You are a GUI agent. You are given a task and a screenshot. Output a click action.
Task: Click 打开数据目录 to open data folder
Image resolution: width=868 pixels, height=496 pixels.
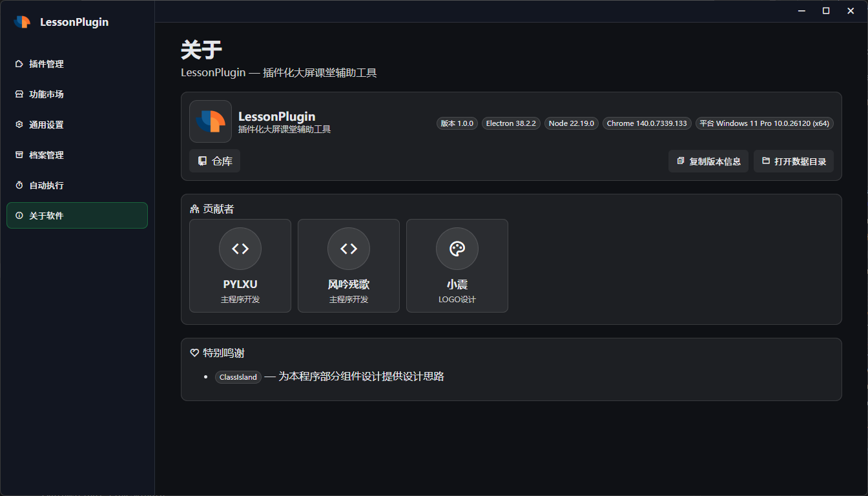pyautogui.click(x=794, y=161)
